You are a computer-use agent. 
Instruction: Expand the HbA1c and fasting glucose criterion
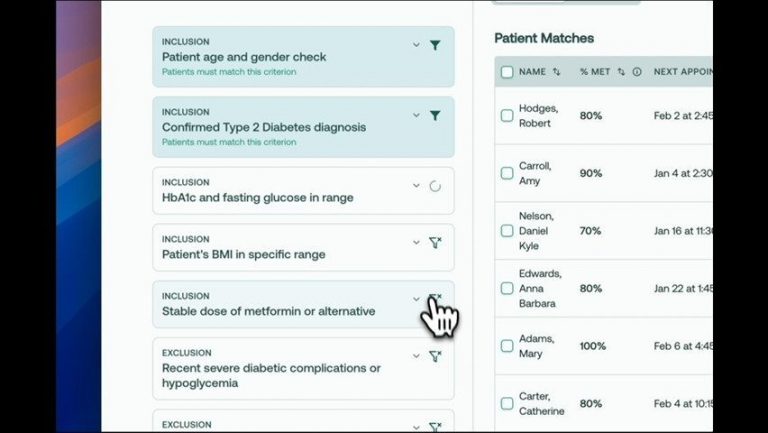click(x=416, y=186)
